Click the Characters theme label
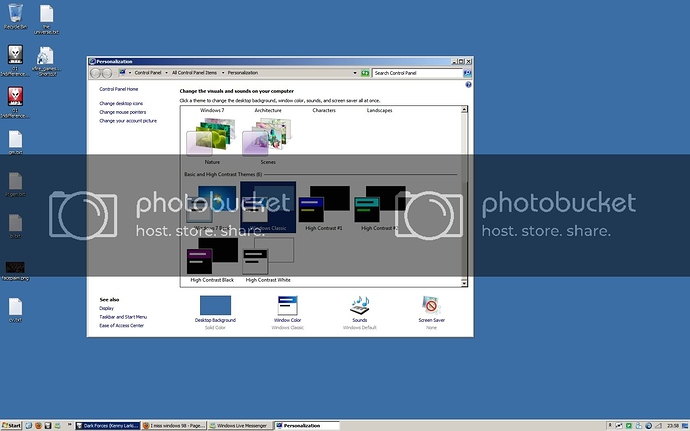Viewport: 690px width, 431px height. click(324, 111)
